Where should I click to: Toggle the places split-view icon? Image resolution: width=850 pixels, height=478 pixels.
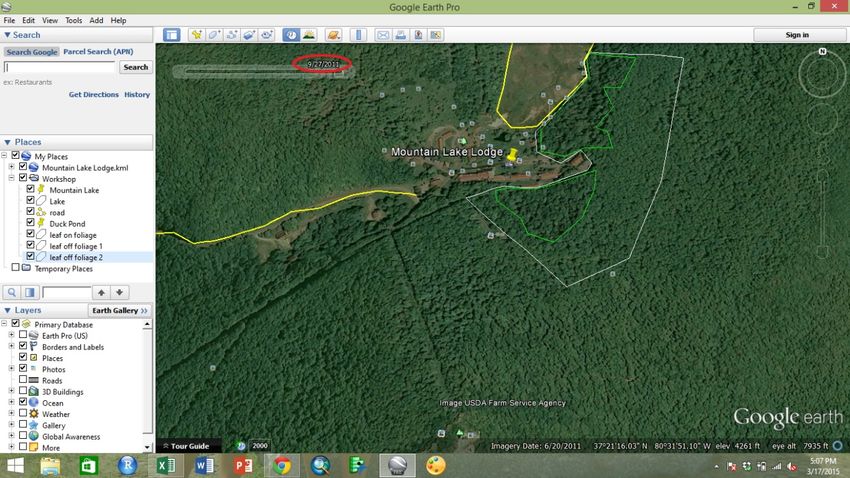click(29, 293)
